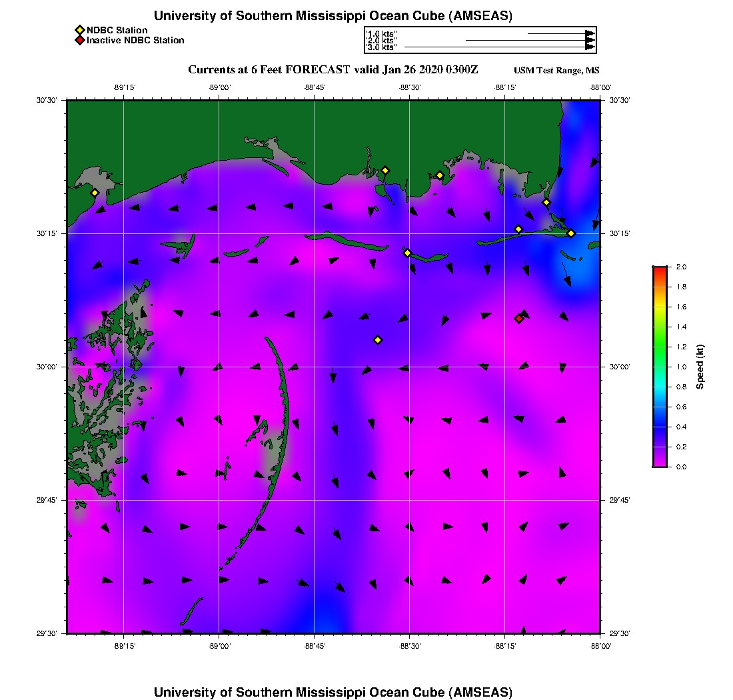
Task: Click the 1.0 kts scale arrow
Action: coord(560,33)
